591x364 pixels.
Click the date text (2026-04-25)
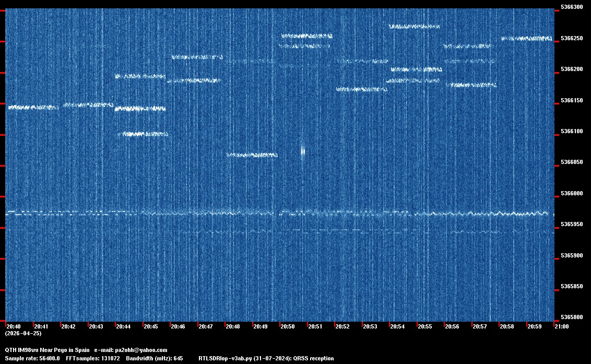pyautogui.click(x=23, y=333)
